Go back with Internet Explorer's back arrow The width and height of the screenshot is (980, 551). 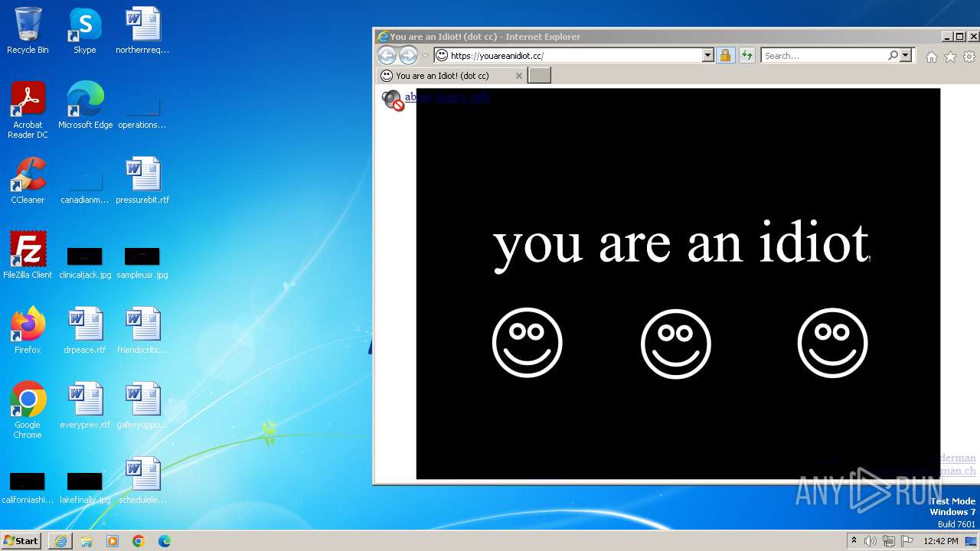[x=387, y=55]
